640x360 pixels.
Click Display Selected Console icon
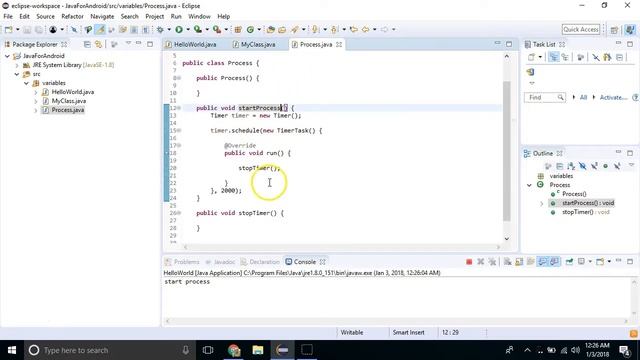(582, 262)
